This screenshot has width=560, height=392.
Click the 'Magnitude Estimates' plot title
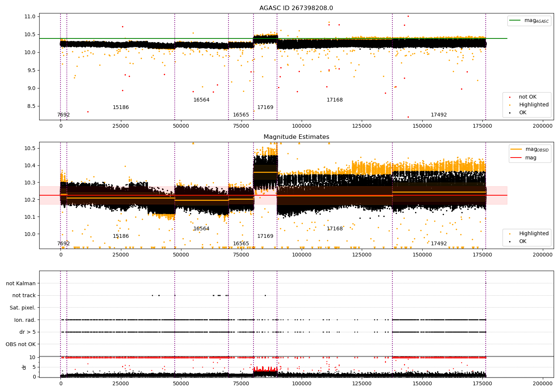tap(296, 137)
